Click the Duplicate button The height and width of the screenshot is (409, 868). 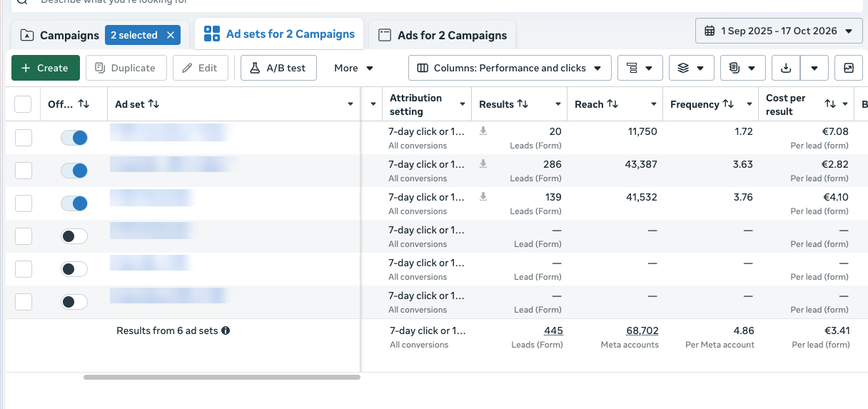coord(126,68)
